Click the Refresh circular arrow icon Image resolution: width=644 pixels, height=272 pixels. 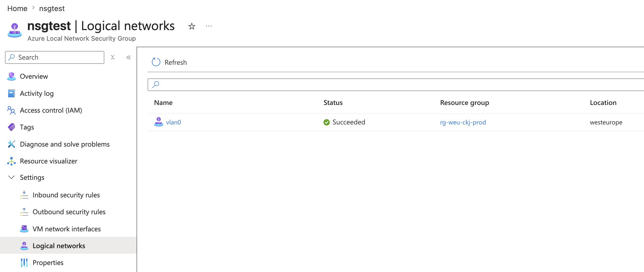[156, 62]
